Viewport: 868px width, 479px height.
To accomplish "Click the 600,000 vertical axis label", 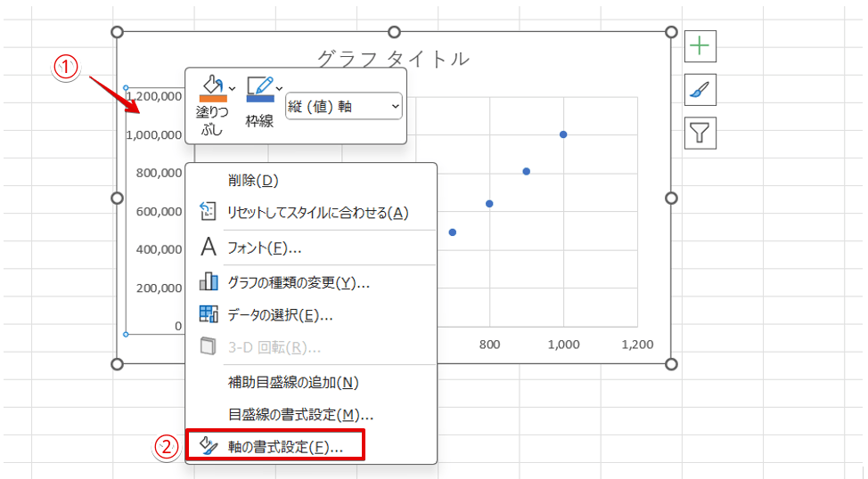I will 159,211.
